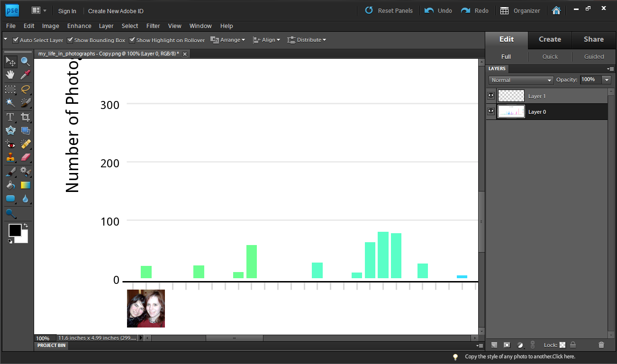
Task: Open the Enhance menu
Action: 79,26
